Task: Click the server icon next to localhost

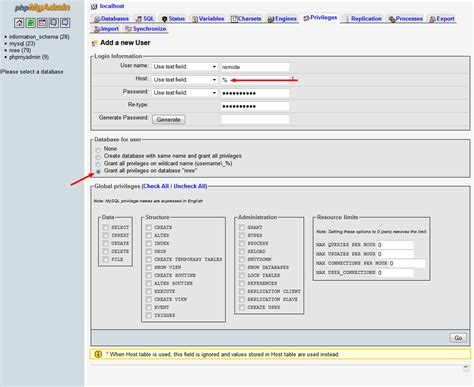Action: (94, 6)
